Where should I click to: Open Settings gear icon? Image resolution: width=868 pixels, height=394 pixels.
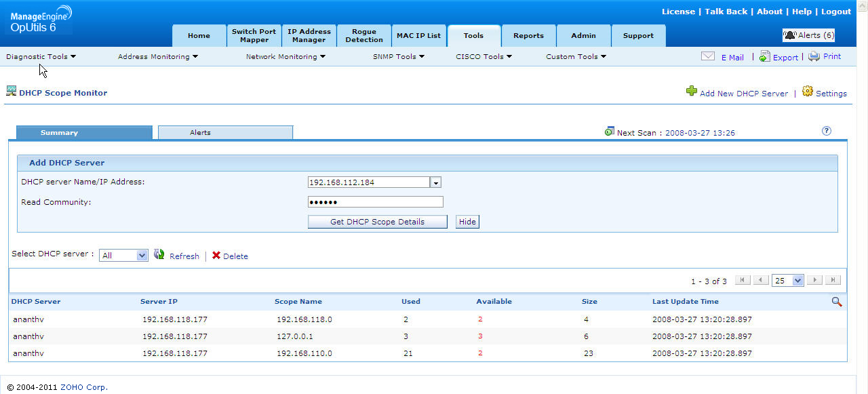tap(807, 91)
